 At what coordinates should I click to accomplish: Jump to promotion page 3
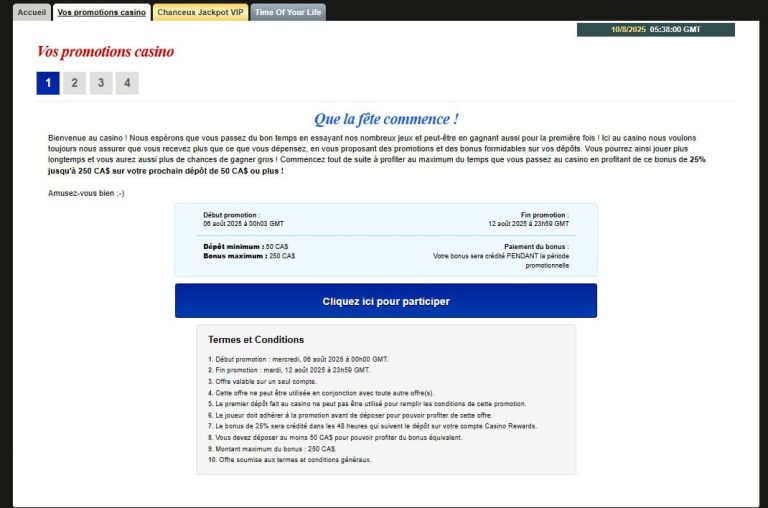(100, 83)
